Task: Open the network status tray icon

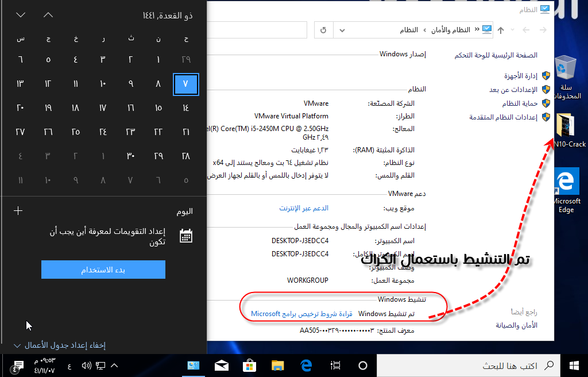Action: pos(100,366)
